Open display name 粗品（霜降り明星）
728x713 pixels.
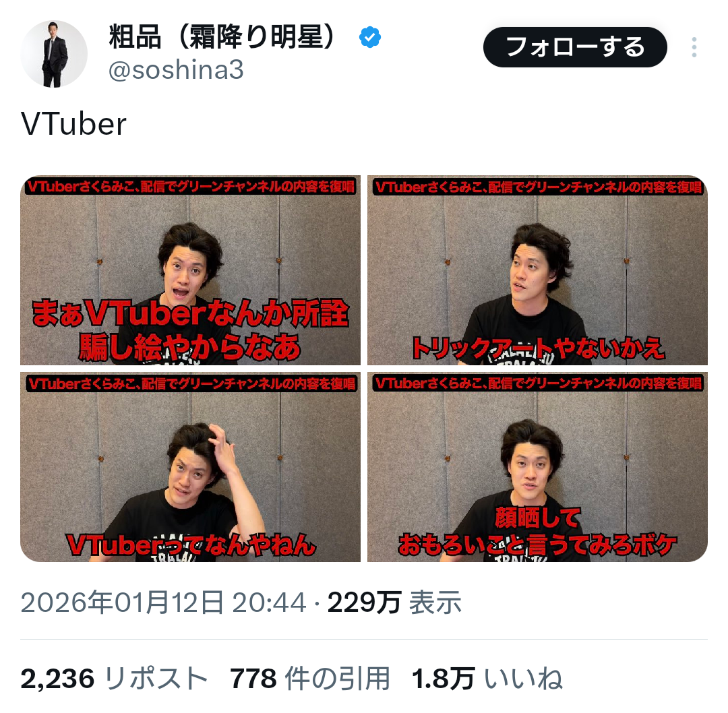[x=222, y=37]
